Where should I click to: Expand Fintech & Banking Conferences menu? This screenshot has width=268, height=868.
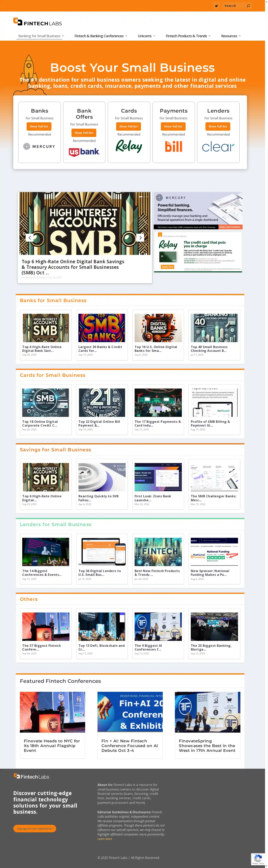100,36
